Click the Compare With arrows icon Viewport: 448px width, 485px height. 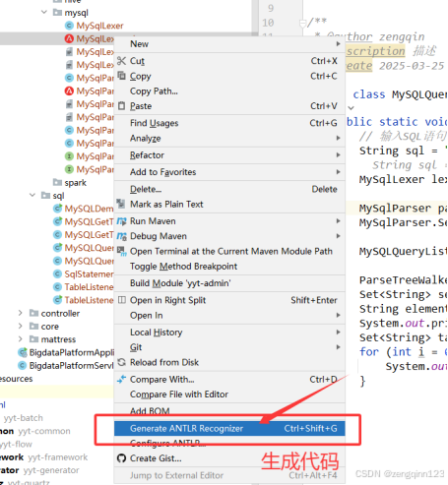pos(122,379)
